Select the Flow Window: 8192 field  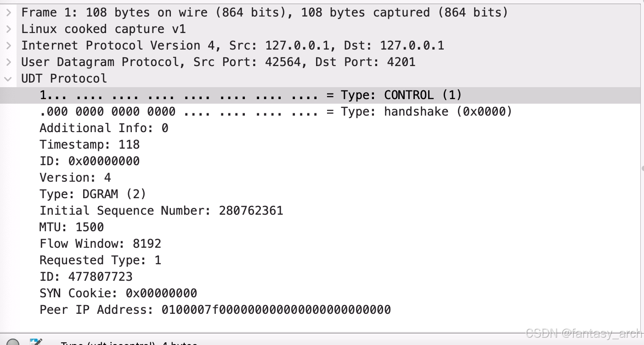coord(100,244)
